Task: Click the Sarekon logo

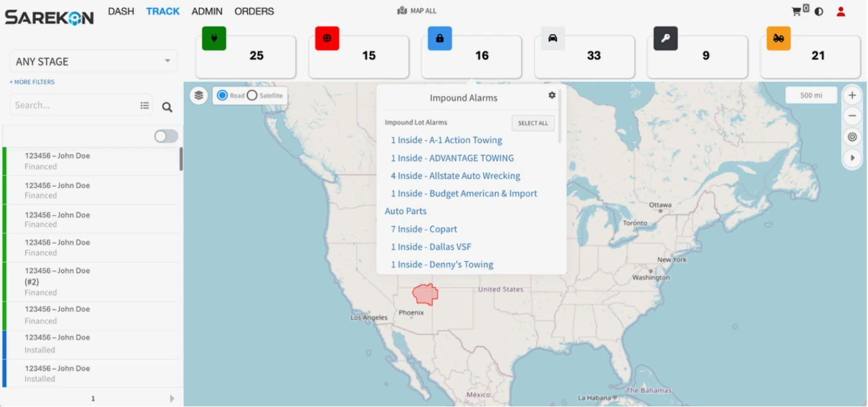Action: [49, 17]
